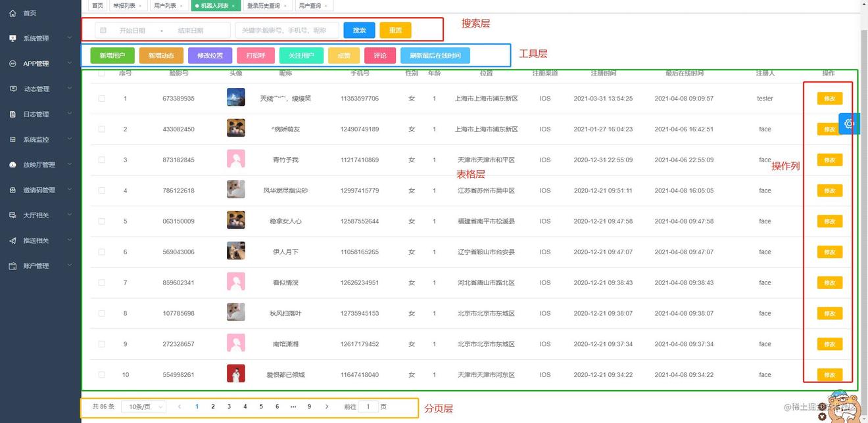868x423 pixels.
Task: Click the APP管理 sidebar icon
Action: pos(12,64)
